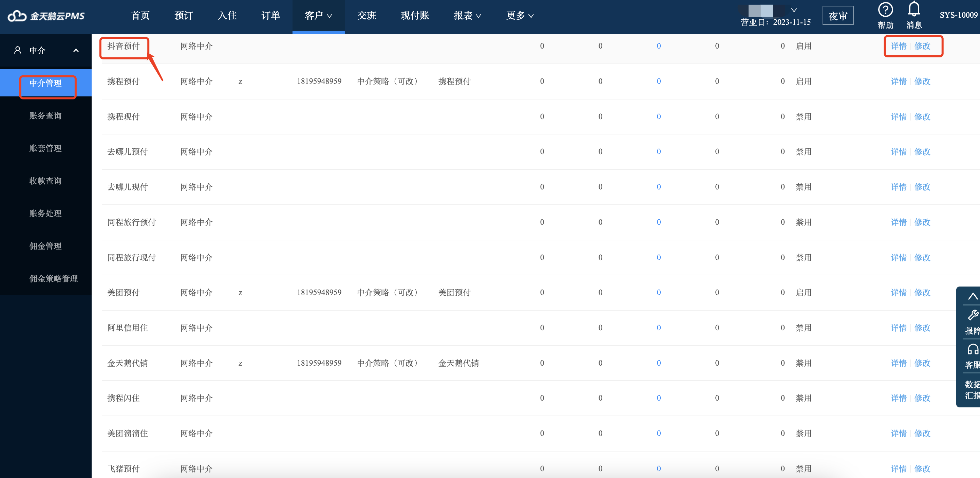Select 账套管理 in the sidebar
The height and width of the screenshot is (478, 980).
pos(46,148)
